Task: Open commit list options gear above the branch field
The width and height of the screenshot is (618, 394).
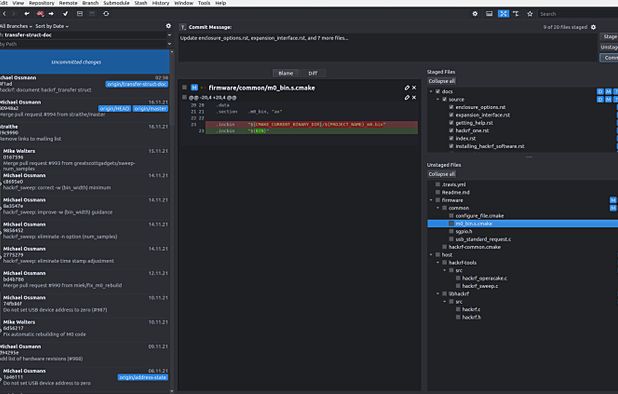Action: coord(168,26)
